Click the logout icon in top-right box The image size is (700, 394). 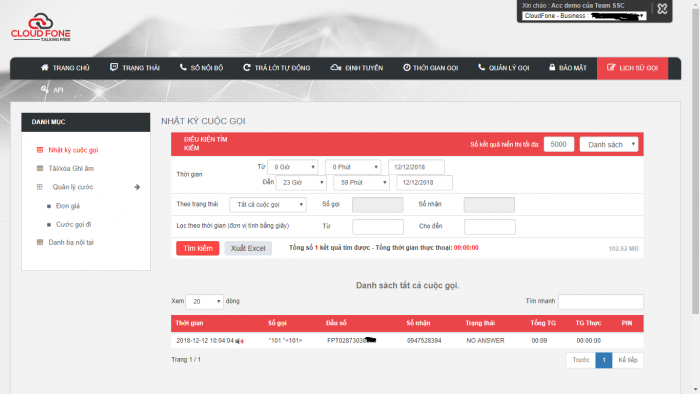point(662,9)
